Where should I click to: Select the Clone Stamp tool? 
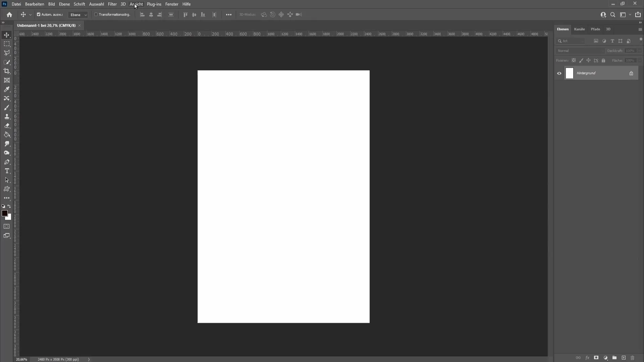pos(7,116)
